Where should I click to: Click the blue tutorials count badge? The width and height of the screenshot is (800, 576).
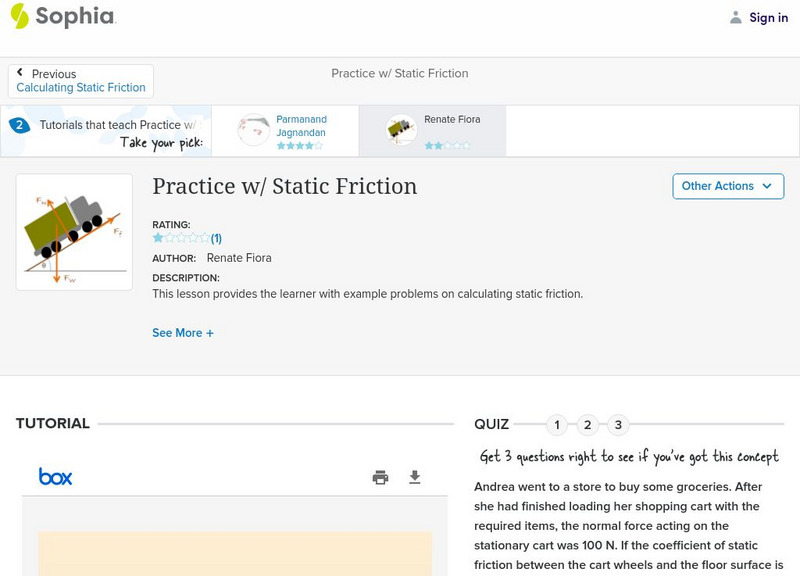pos(18,125)
